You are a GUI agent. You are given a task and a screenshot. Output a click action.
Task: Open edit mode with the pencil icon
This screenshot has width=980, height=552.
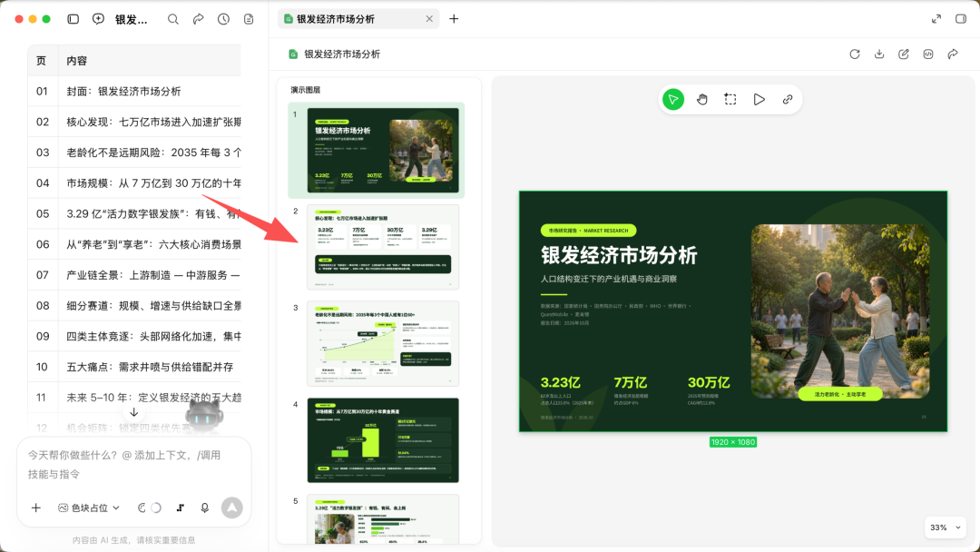904,54
